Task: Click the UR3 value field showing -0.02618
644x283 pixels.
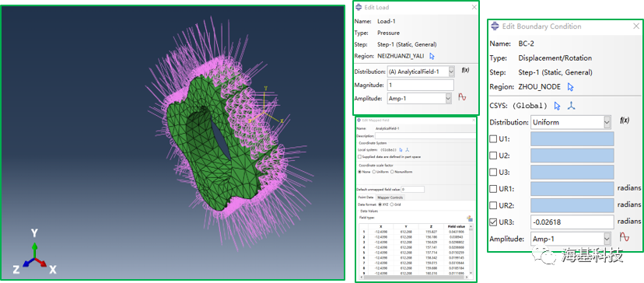Action: coord(572,222)
